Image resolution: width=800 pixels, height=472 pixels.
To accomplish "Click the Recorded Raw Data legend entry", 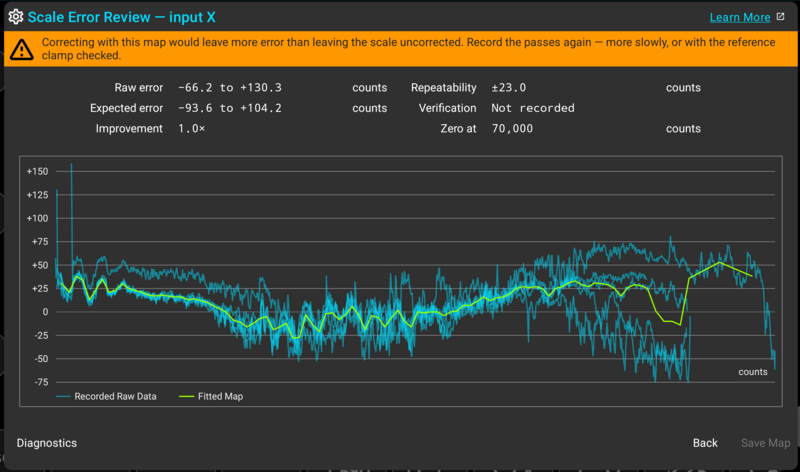I will click(x=106, y=396).
